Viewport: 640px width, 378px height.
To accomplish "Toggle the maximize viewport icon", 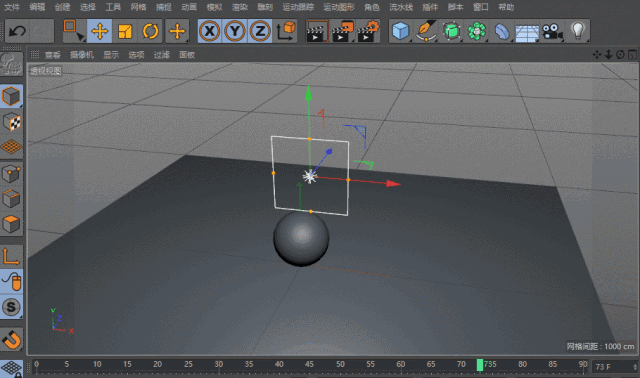I will point(632,54).
